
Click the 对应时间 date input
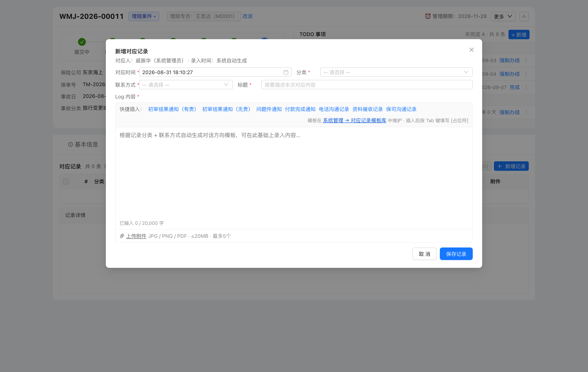point(215,72)
